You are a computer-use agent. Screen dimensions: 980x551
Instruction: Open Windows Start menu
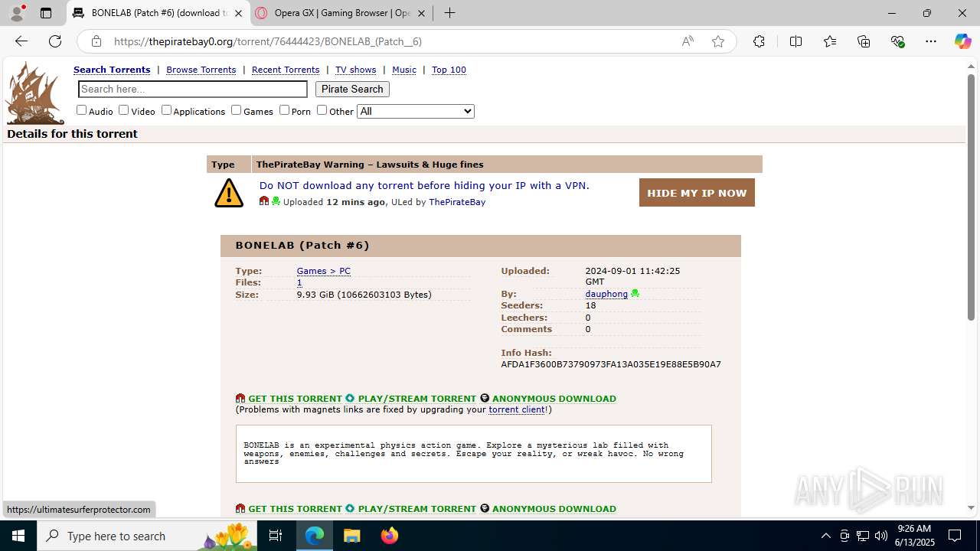[18, 536]
